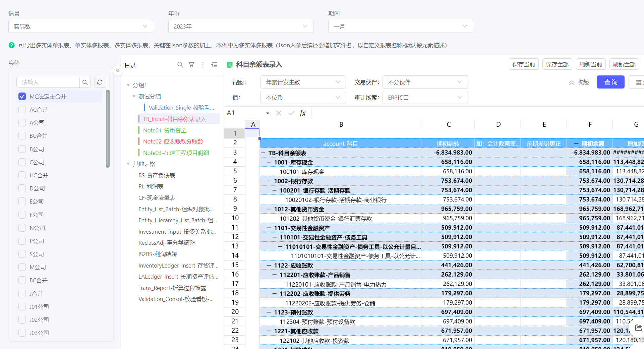
Task: Select Note01-货币资金 in the directory
Action: click(x=165, y=130)
